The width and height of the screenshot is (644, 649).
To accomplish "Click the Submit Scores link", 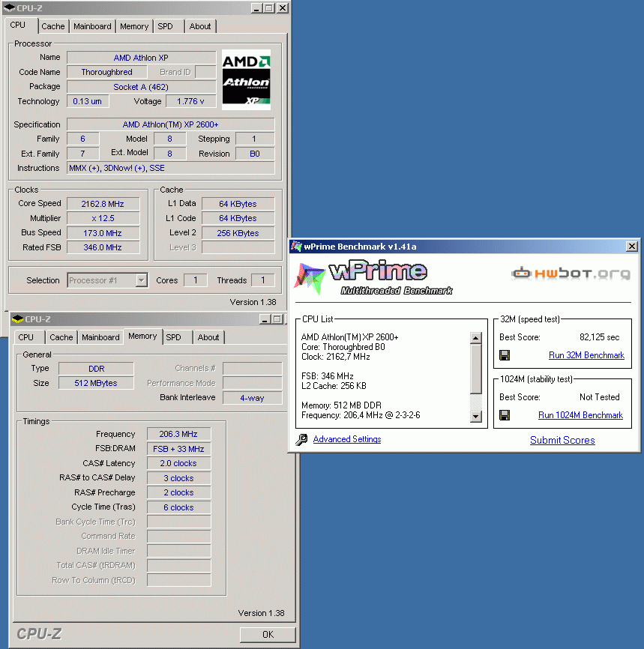I will coord(562,440).
